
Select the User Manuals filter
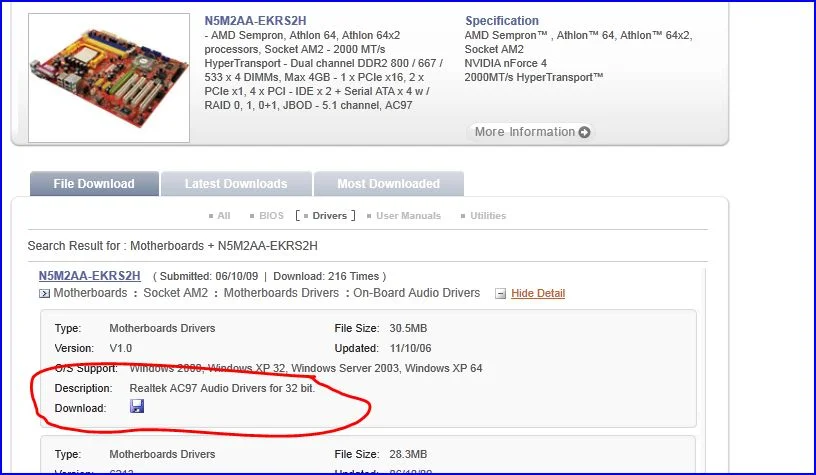408,215
